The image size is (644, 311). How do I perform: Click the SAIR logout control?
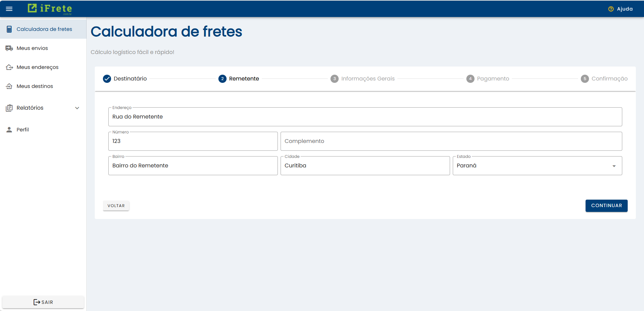(x=43, y=302)
